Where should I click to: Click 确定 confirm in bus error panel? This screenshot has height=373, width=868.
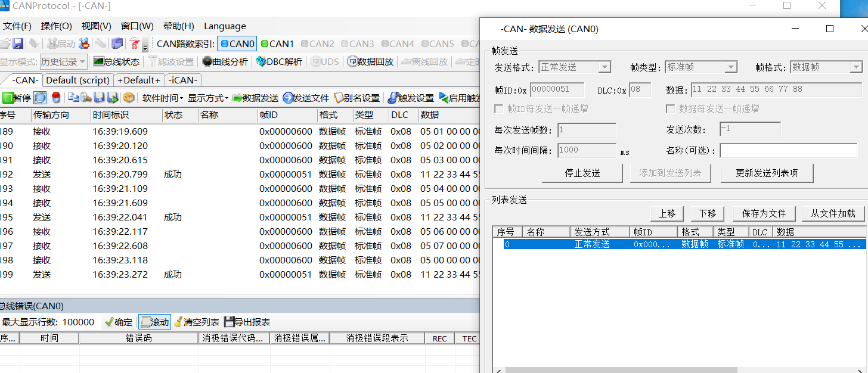(x=119, y=322)
